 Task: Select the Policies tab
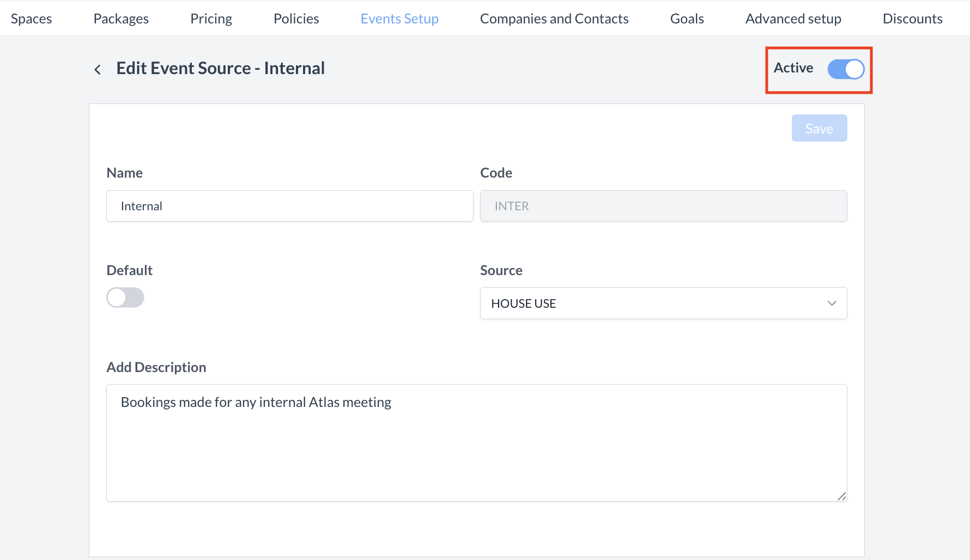click(296, 19)
